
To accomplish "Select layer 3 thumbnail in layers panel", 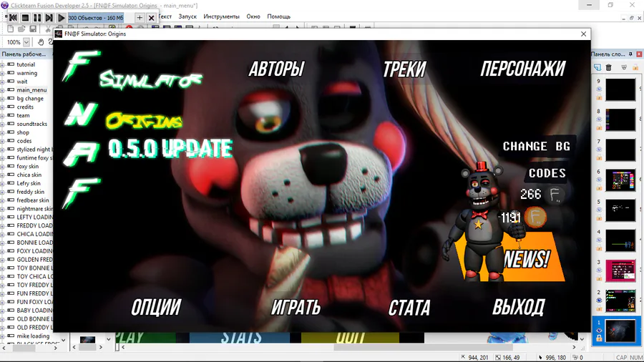I will [620, 270].
